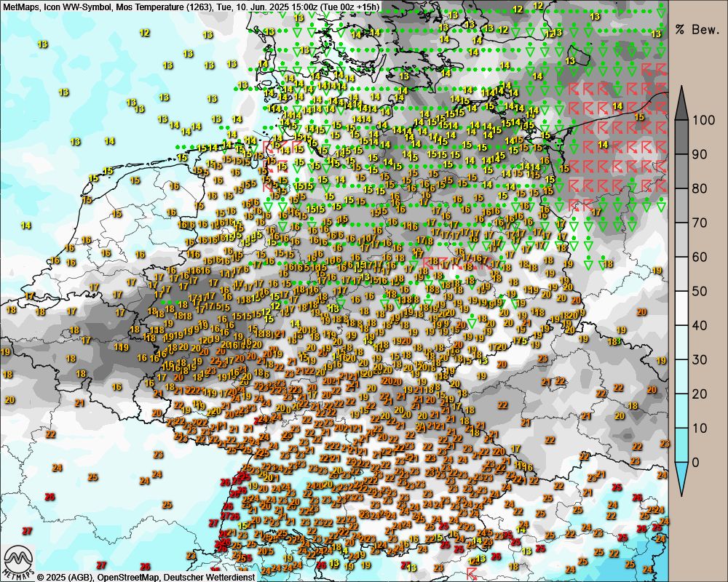
Task: Click the 0 label on the cloud-cover scale
Action: [x=695, y=462]
